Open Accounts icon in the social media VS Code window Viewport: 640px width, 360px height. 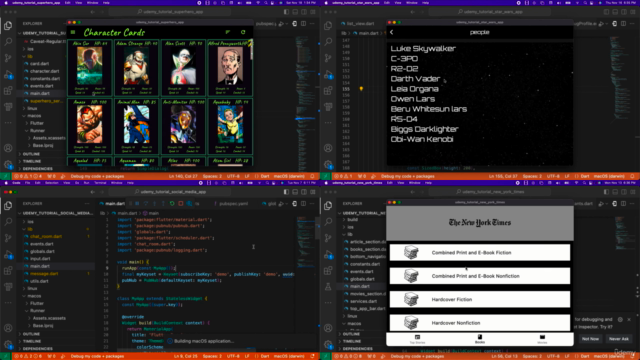(8, 328)
